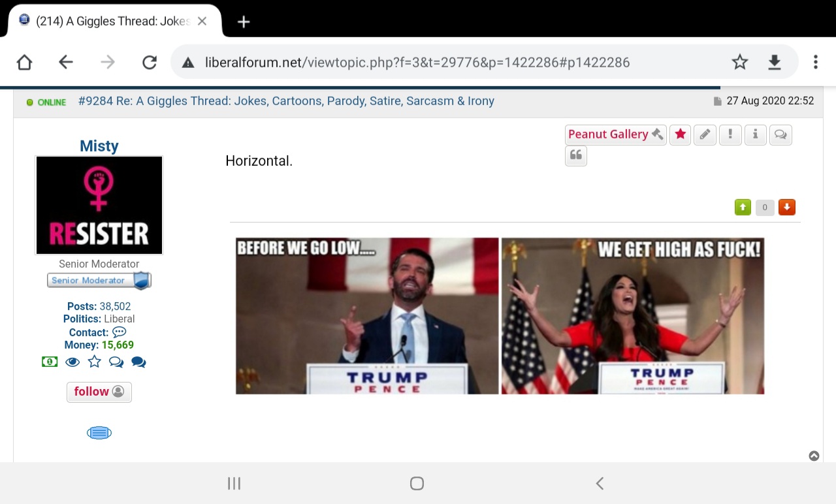Click the 'Politics: Liberal' profile field
Viewport: 836px width, 504px height.
[x=99, y=319]
